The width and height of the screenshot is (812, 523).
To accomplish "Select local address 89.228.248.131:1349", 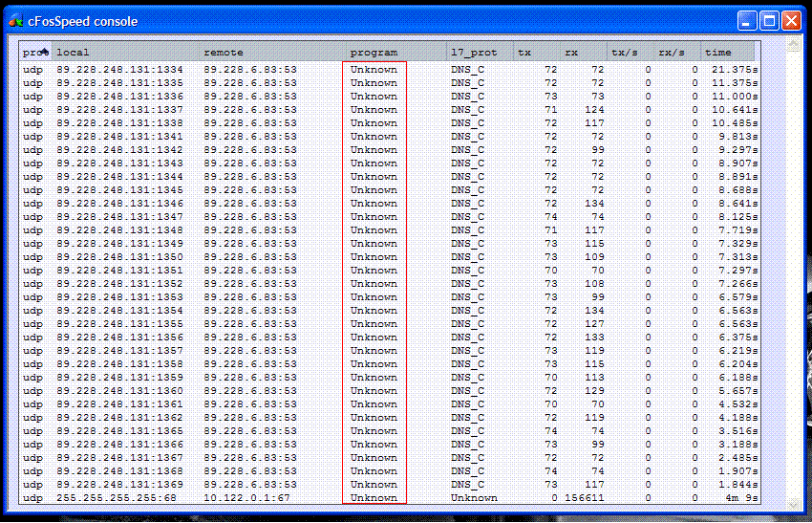I will tap(119, 244).
